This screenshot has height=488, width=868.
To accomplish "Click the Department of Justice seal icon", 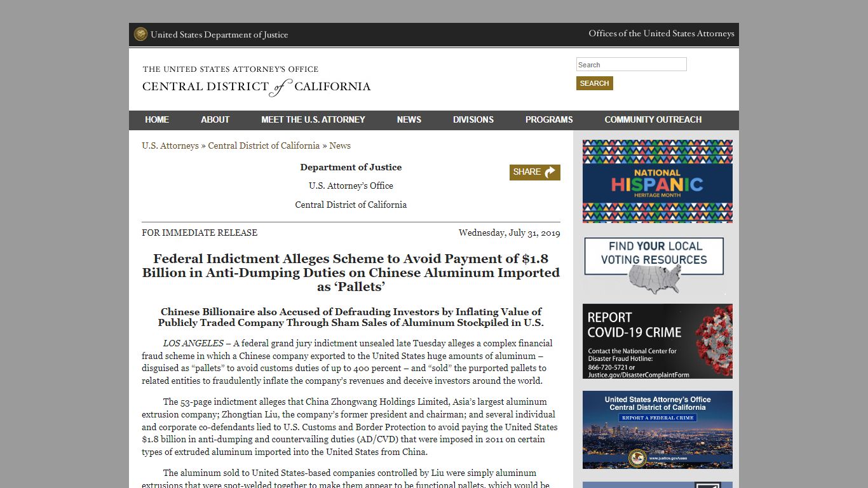I will pos(140,34).
